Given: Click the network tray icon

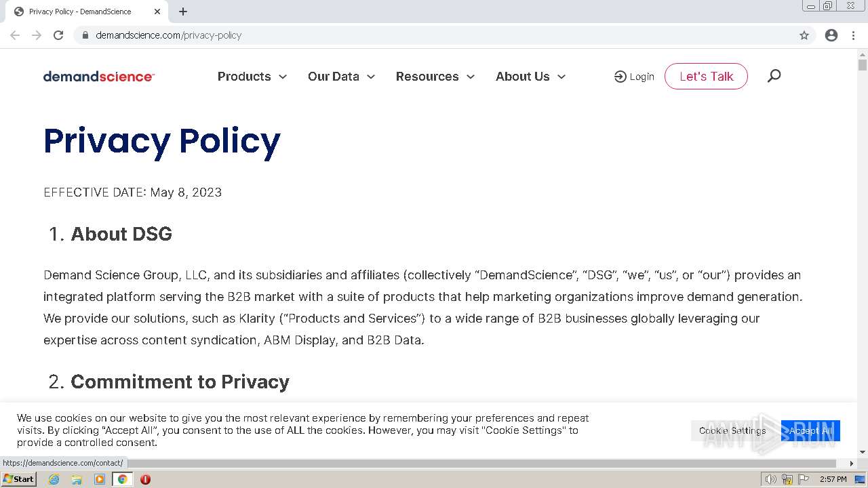Looking at the screenshot, I should point(787,479).
